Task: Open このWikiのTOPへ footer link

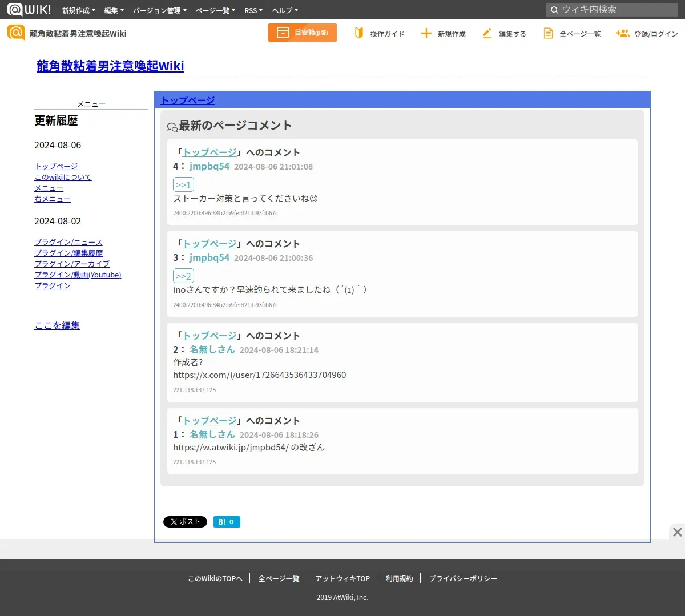Action: tap(215, 578)
